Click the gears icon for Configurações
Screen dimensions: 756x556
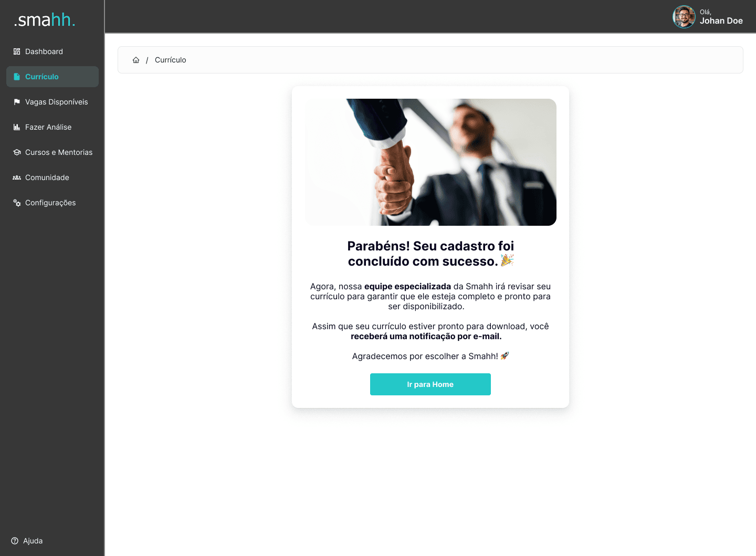pos(17,203)
